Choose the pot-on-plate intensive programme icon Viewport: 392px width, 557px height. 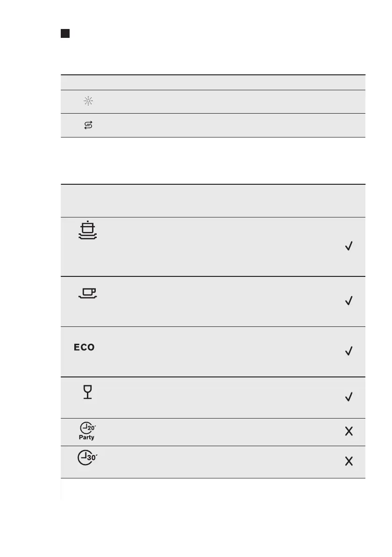87,231
